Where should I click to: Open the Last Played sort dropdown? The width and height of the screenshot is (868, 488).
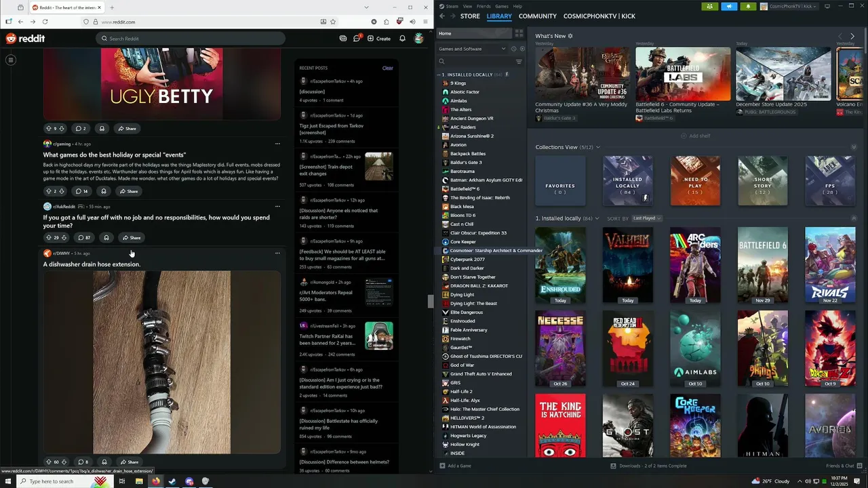coord(646,218)
